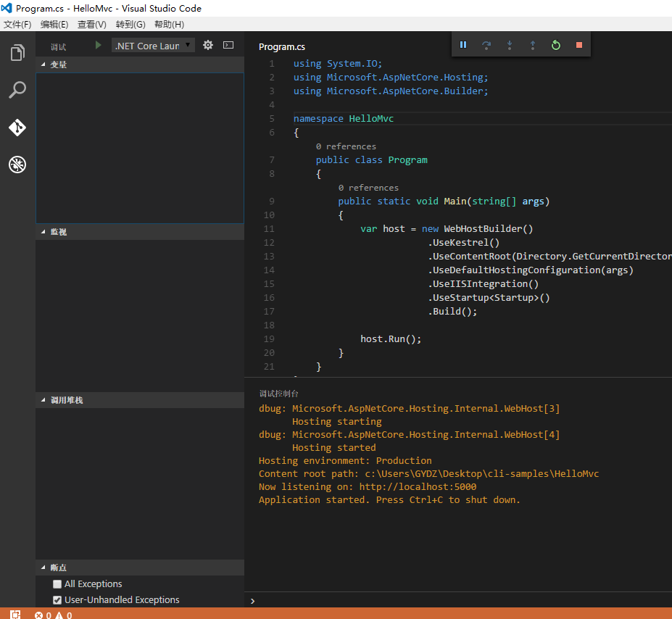
Task: Open the 查看(V) menu
Action: [92, 25]
